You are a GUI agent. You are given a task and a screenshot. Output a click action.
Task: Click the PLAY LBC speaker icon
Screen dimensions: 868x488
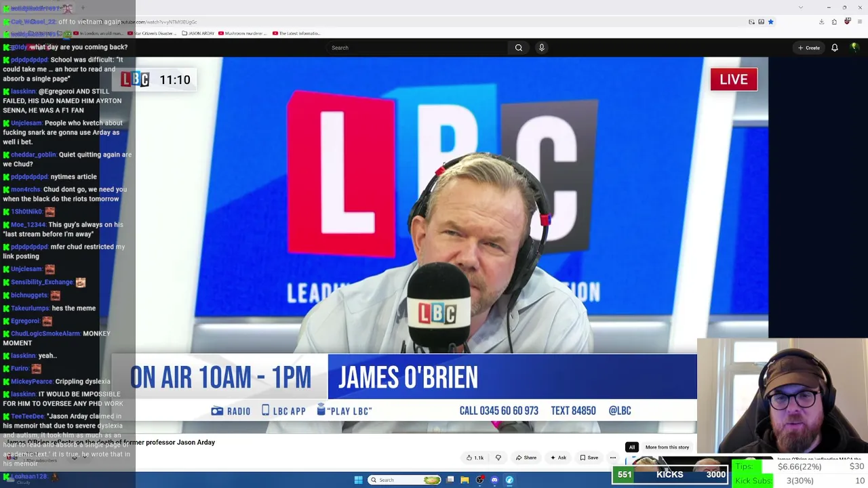(x=321, y=410)
